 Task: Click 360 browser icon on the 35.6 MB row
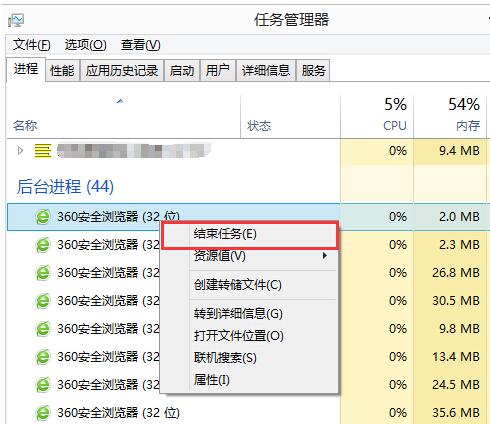(x=43, y=413)
